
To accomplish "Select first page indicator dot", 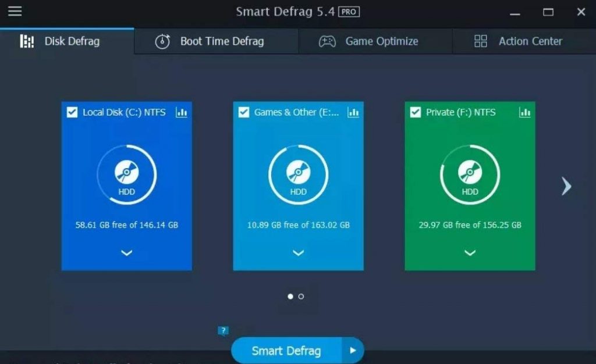I will coord(290,297).
